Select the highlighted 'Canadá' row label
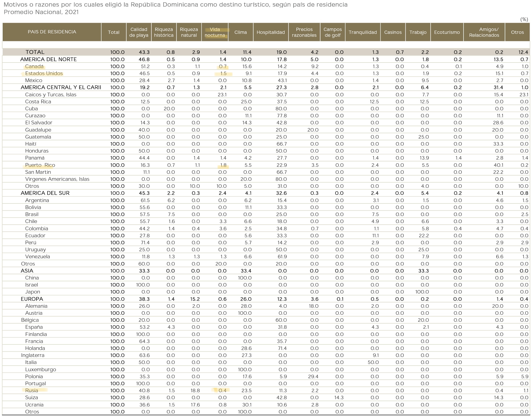Viewport: 532px width, 418px height. 34,66
